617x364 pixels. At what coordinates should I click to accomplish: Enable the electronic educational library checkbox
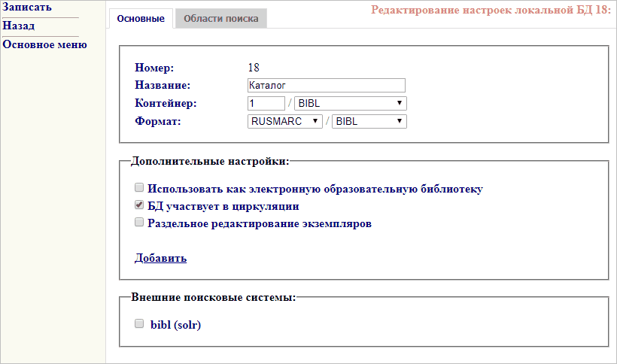(x=138, y=188)
